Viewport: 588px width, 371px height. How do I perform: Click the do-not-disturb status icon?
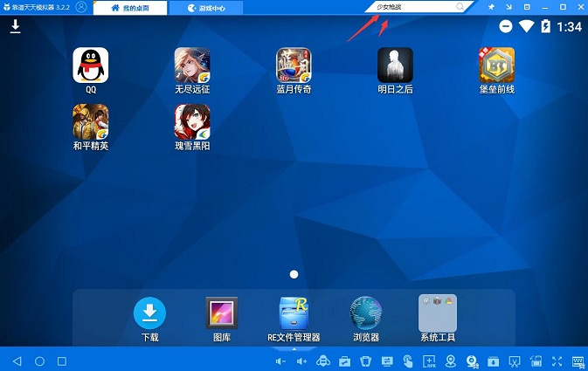(x=506, y=26)
